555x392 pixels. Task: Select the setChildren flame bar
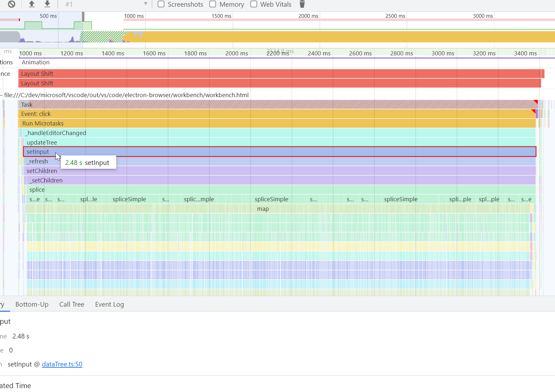coord(279,171)
